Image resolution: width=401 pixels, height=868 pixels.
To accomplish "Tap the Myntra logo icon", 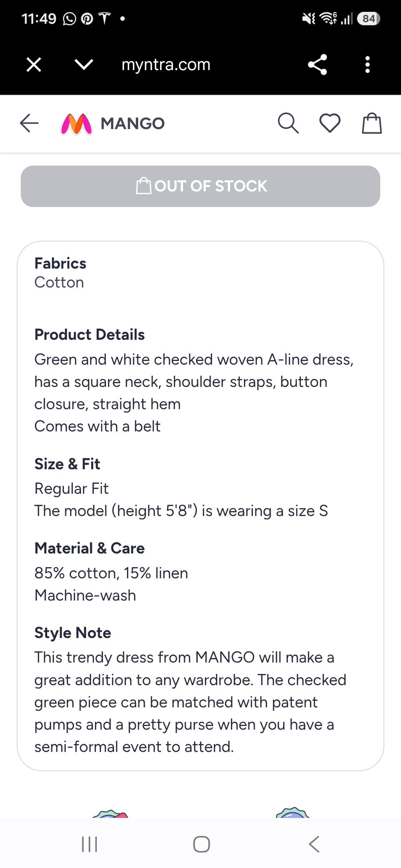I will click(76, 124).
